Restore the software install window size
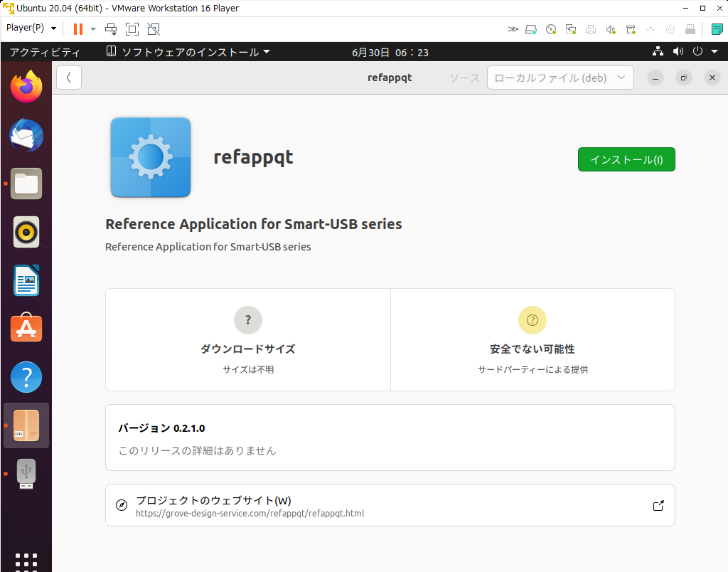Image resolution: width=728 pixels, height=572 pixels. tap(683, 78)
